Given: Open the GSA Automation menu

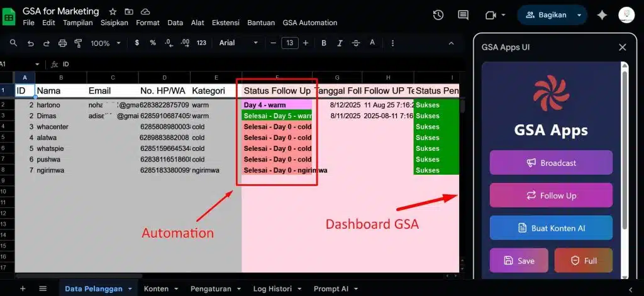Looking at the screenshot, I should 309,23.
